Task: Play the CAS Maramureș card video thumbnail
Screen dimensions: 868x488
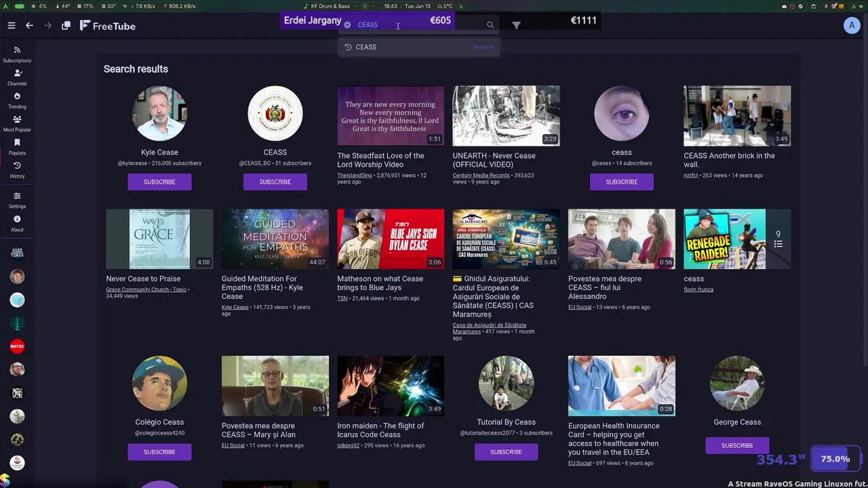Action: [x=506, y=239]
